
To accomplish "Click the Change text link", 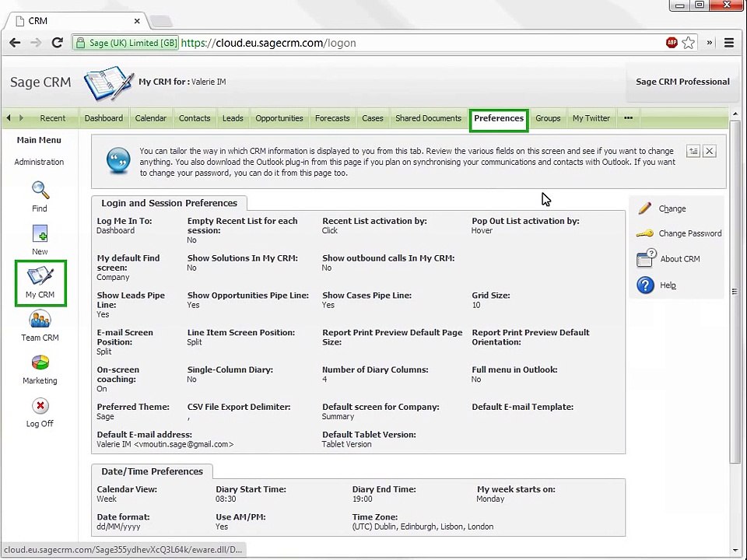I will point(672,208).
